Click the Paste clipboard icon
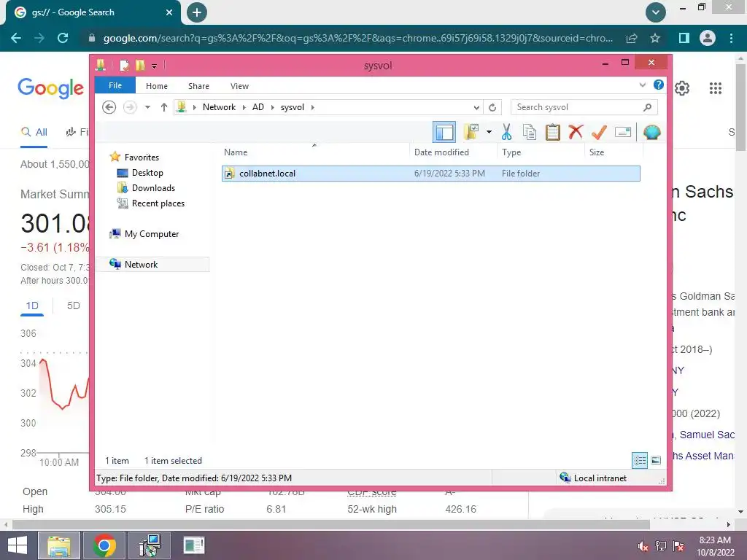747x560 pixels. [x=553, y=132]
